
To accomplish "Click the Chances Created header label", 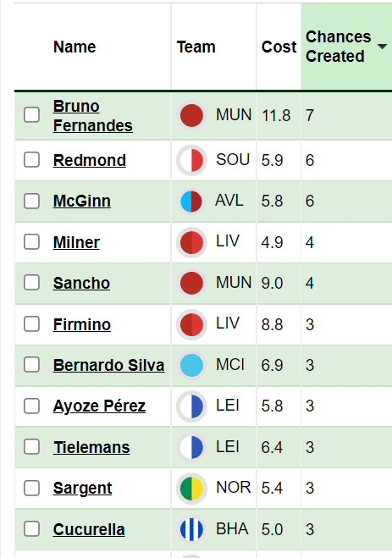I will click(x=338, y=47).
